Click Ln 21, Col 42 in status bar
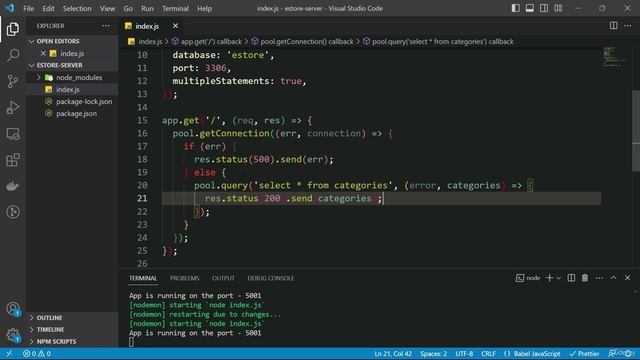Screen dimensions: 640x360 [393, 353]
